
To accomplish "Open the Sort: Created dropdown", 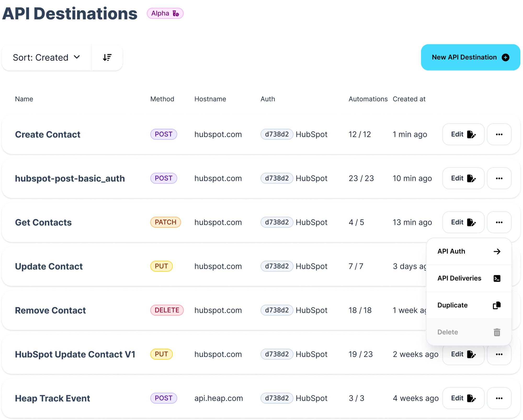I will pos(46,57).
